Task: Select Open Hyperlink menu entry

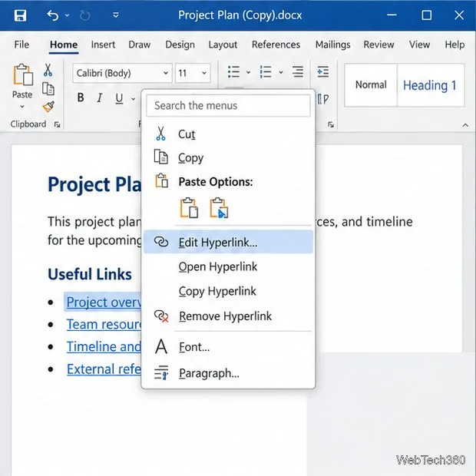Action: [228, 266]
